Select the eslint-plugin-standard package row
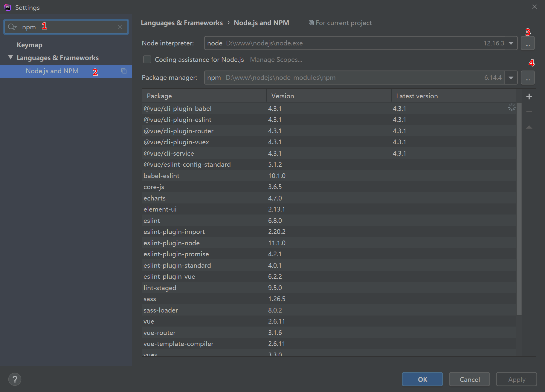 [329, 265]
